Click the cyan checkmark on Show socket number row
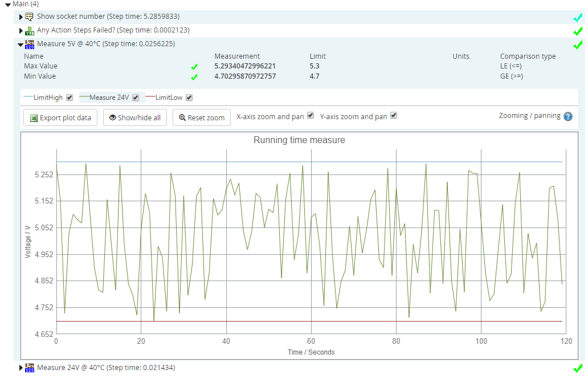The height and width of the screenshot is (378, 588). [x=577, y=18]
